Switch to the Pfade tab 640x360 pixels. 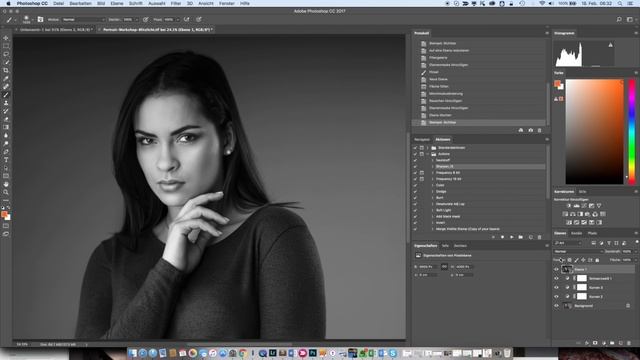tap(592, 233)
